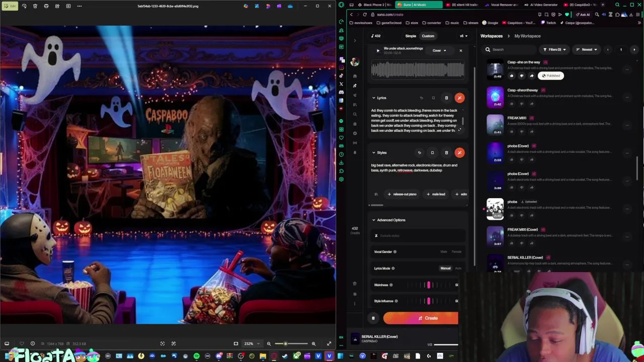644x362 pixels.
Task: Copy icon in the Styles header
Action: tap(432, 153)
